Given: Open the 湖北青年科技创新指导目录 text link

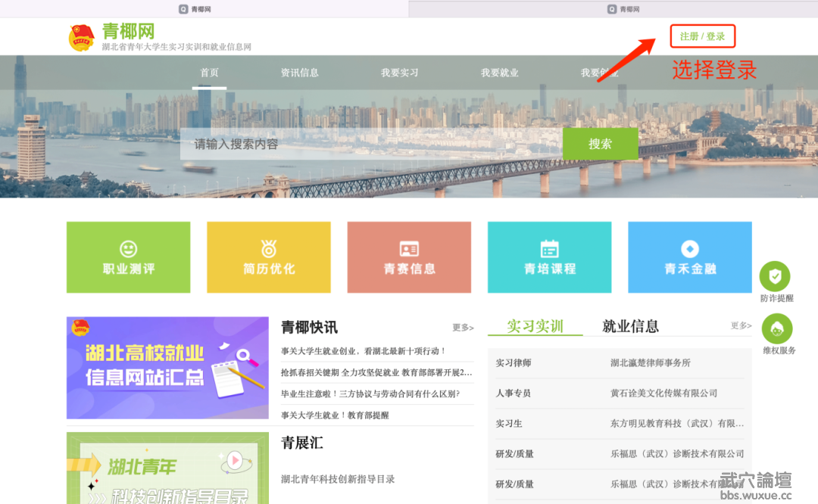Looking at the screenshot, I should 338,479.
